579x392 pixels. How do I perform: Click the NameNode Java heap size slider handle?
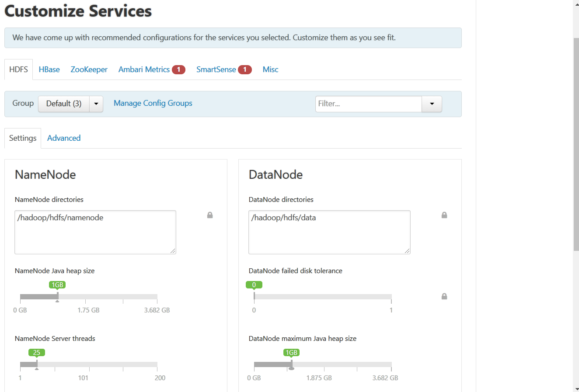point(57,297)
